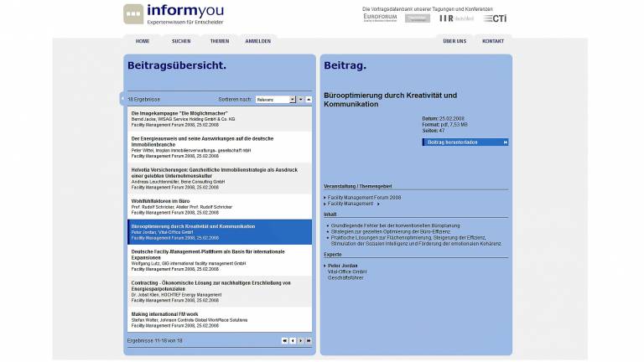The height and width of the screenshot is (362, 644).
Task: Click the Beitrag herunterladen button
Action: pos(465,142)
